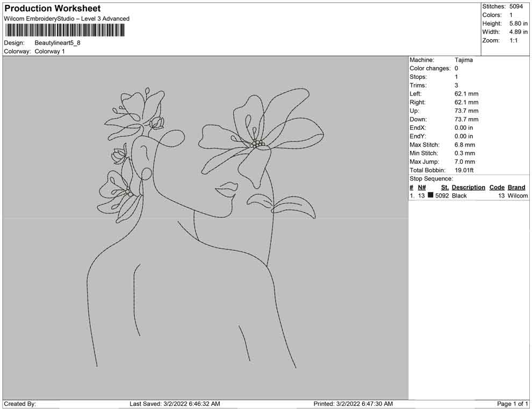Click the Brand column header
This screenshot has width=532, height=409.
coord(516,187)
